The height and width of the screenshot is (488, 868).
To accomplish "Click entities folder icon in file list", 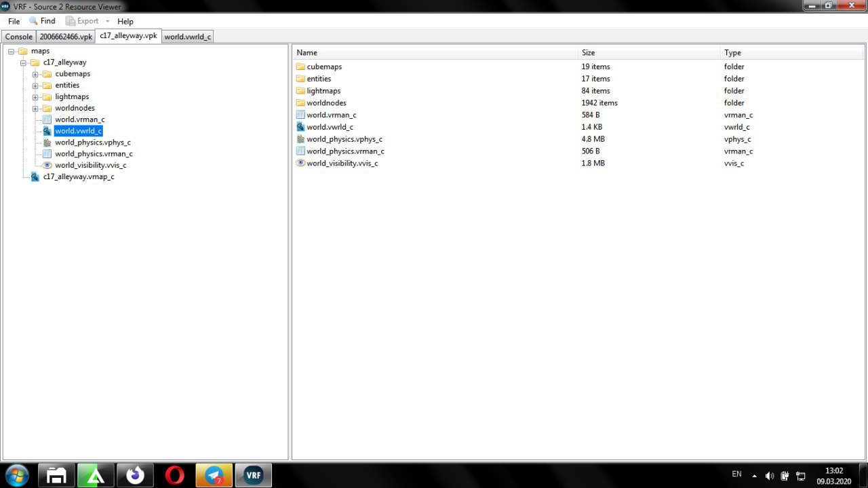I will tap(301, 79).
